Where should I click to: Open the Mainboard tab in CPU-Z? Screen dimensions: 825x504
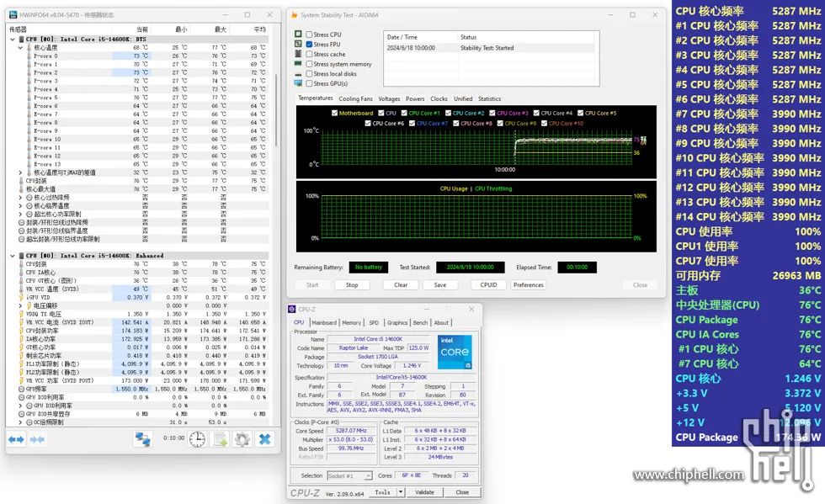tap(324, 322)
